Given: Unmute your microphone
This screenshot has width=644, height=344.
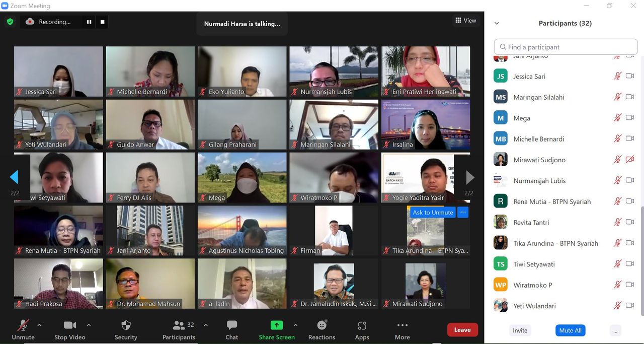Looking at the screenshot, I should [x=23, y=329].
